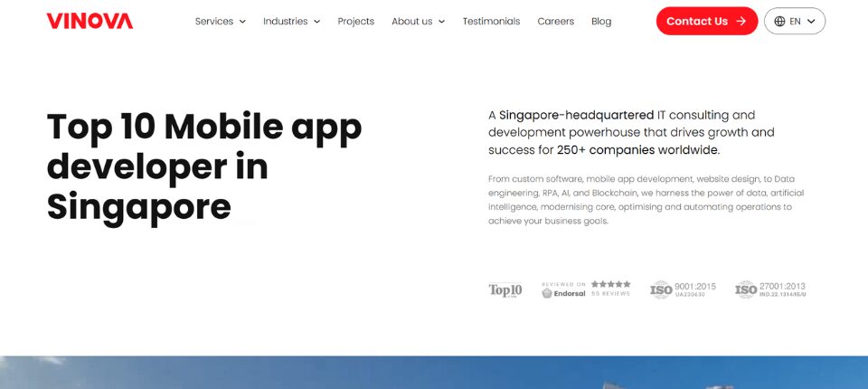The width and height of the screenshot is (868, 389).
Task: Click the heading Top 10 Mobile app developer
Action: pyautogui.click(x=204, y=166)
